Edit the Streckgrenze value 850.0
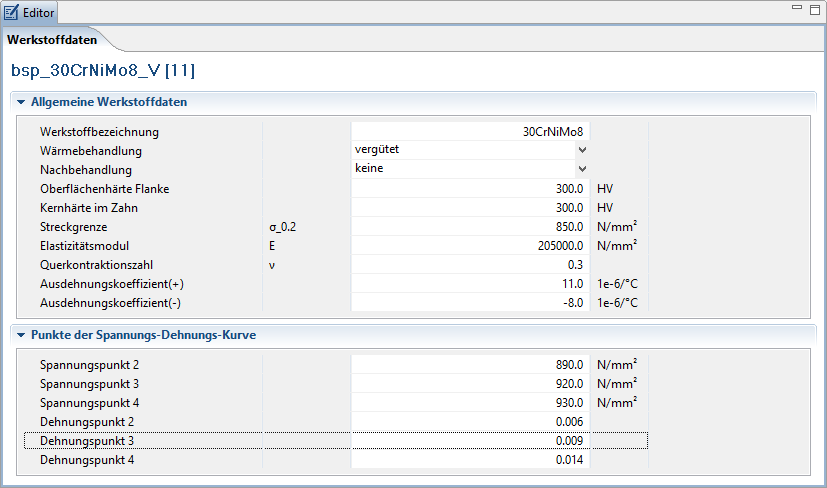 tap(470, 227)
